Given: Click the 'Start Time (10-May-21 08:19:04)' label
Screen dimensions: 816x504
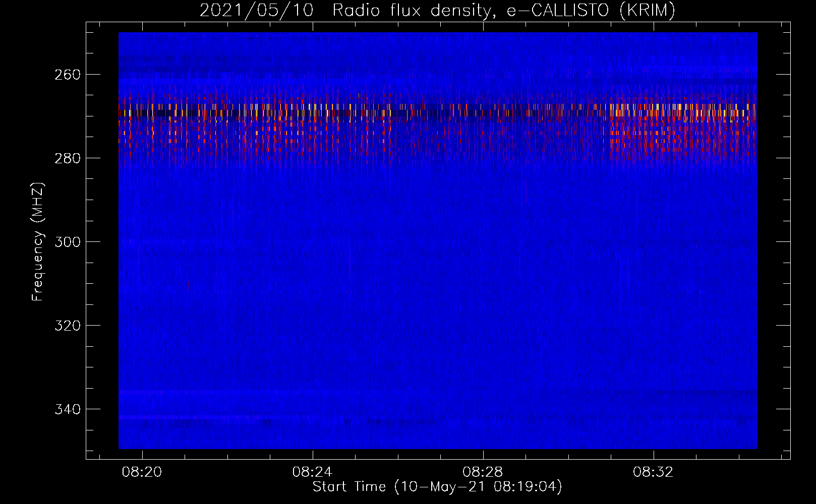Looking at the screenshot, I should [x=437, y=487].
